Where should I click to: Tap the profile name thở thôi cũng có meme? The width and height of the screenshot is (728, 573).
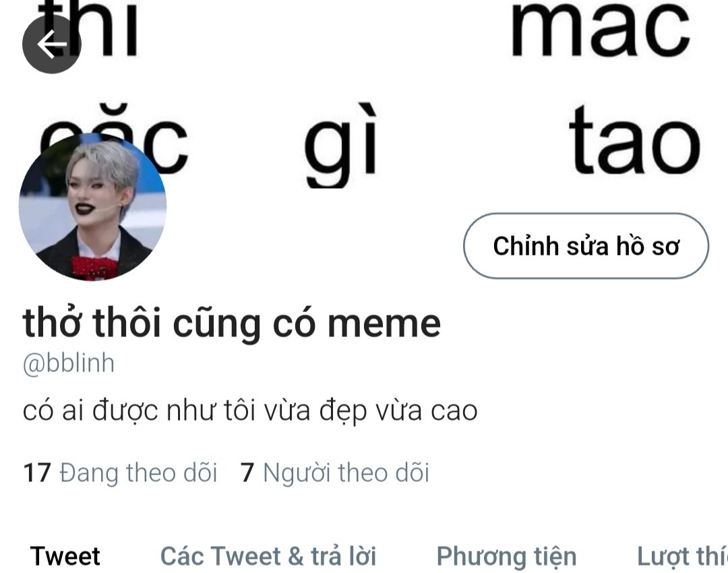point(232,322)
